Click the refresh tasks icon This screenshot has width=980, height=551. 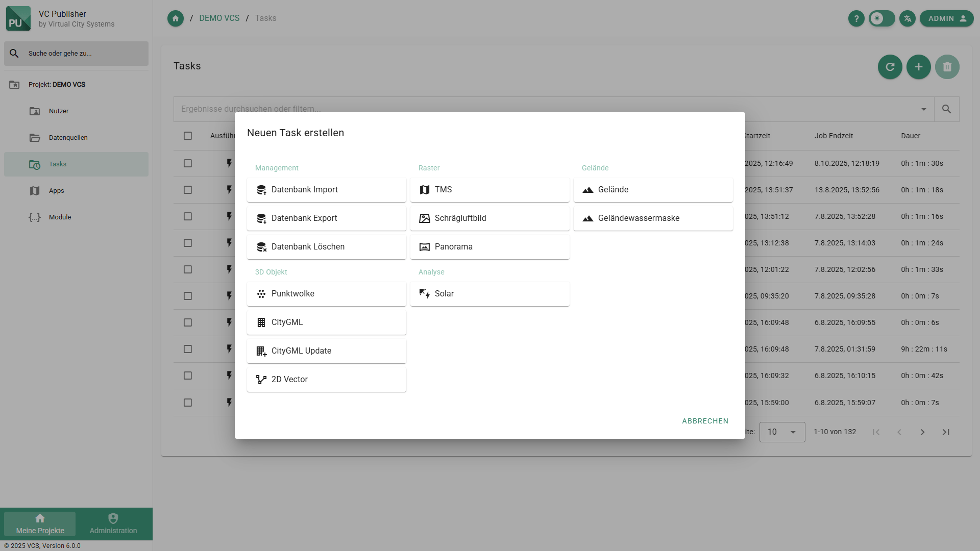pos(890,67)
